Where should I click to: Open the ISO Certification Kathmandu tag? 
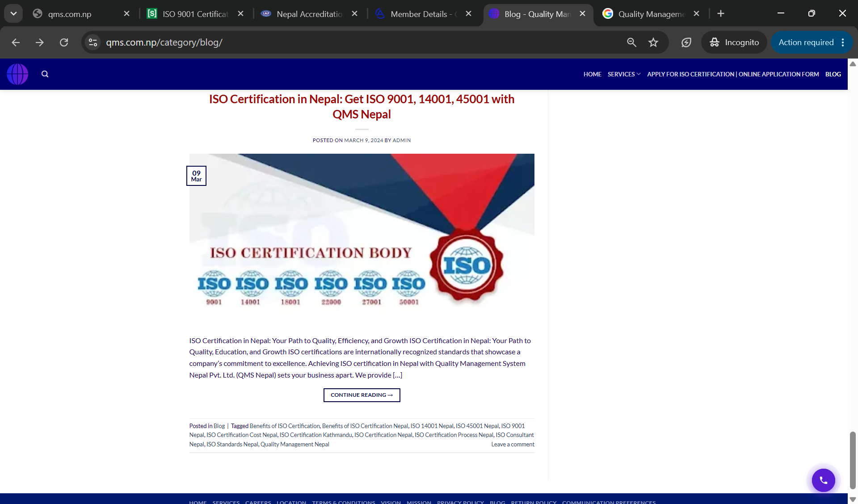[x=315, y=435]
